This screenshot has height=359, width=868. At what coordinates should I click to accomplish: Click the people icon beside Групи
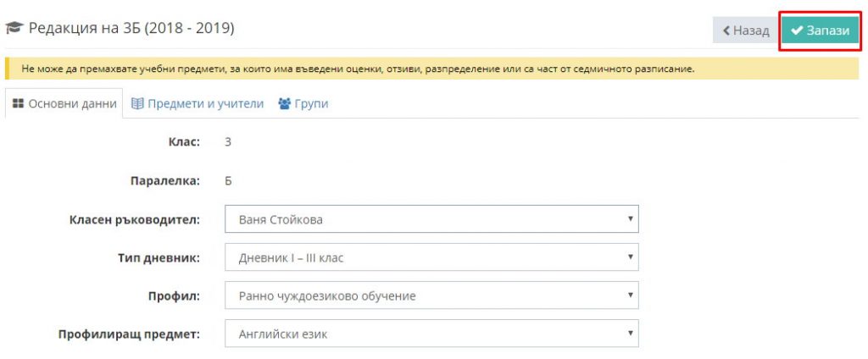[x=285, y=103]
